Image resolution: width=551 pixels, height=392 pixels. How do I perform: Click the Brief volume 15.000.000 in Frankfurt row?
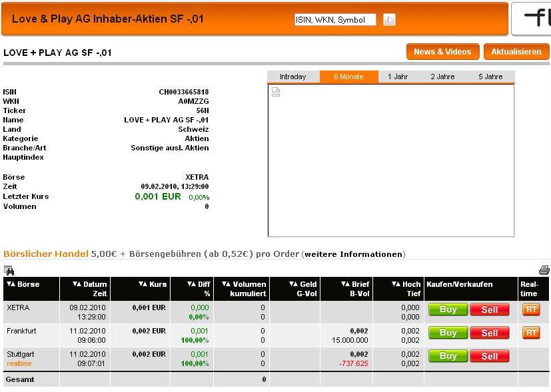click(350, 340)
